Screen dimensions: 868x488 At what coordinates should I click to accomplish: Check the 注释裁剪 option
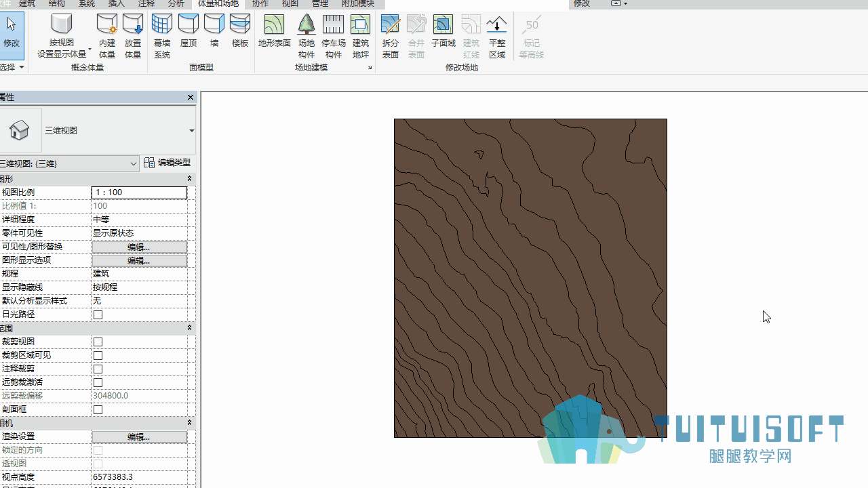(98, 369)
